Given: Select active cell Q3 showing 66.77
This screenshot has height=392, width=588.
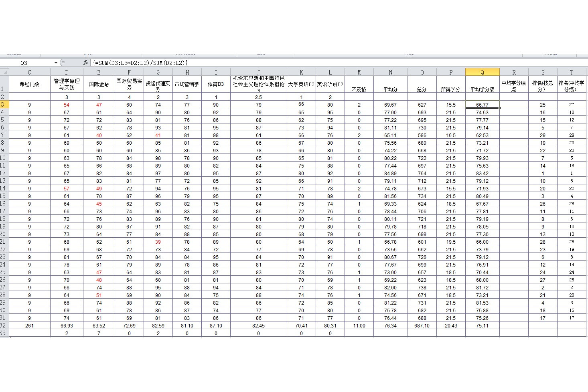Looking at the screenshot, I should (x=482, y=105).
